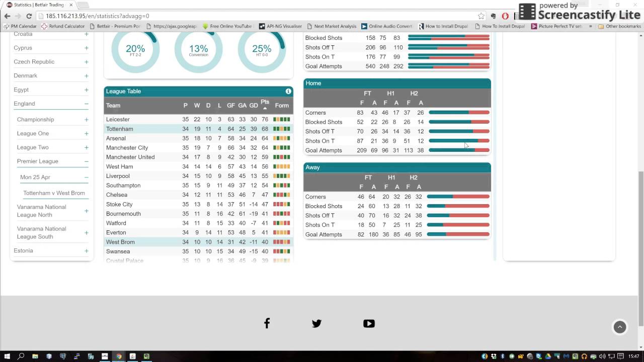The image size is (644, 362).
Task: Click the browser reload icon
Action: point(29,16)
